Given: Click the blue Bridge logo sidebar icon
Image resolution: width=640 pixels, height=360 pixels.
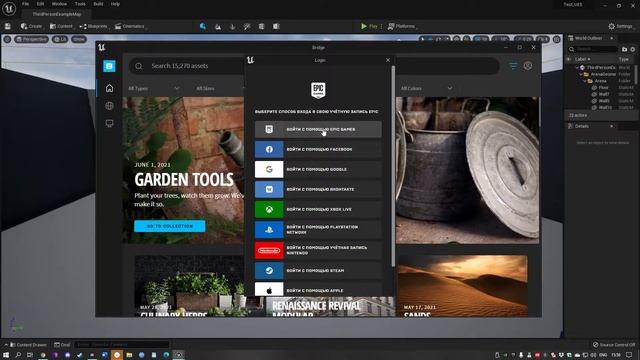Looking at the screenshot, I should point(109,66).
